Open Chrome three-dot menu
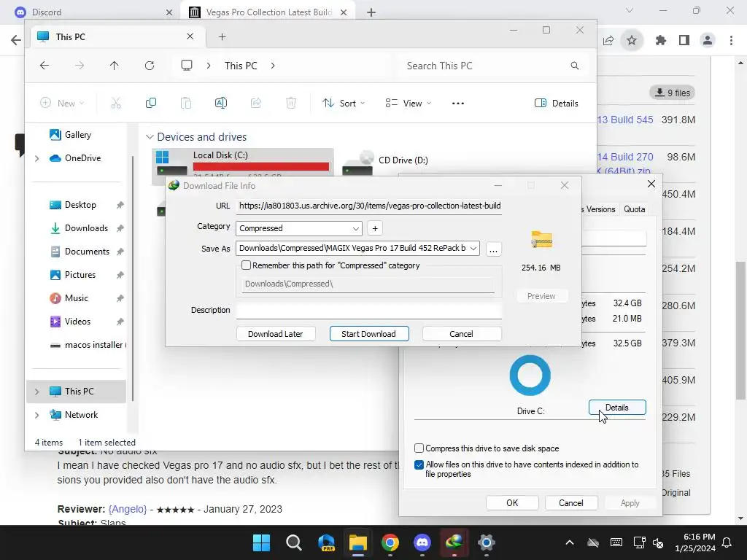Screen dimensions: 747x560 click(731, 41)
